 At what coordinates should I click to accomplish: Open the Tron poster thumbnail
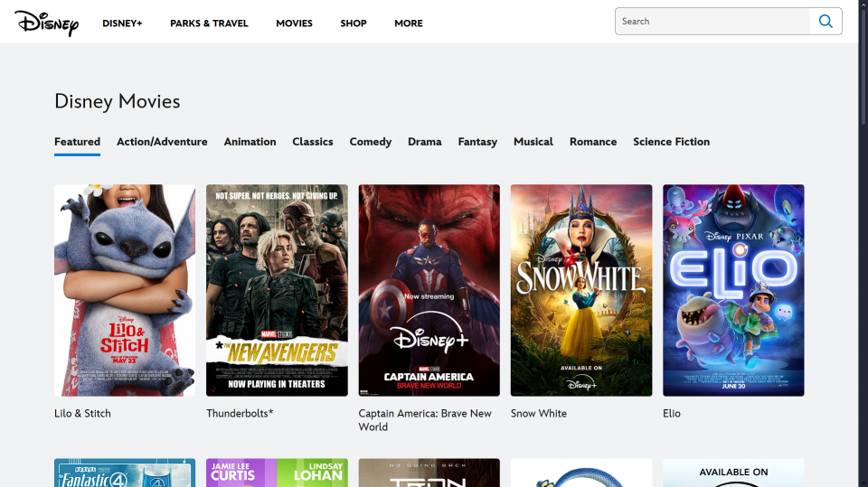click(429, 473)
